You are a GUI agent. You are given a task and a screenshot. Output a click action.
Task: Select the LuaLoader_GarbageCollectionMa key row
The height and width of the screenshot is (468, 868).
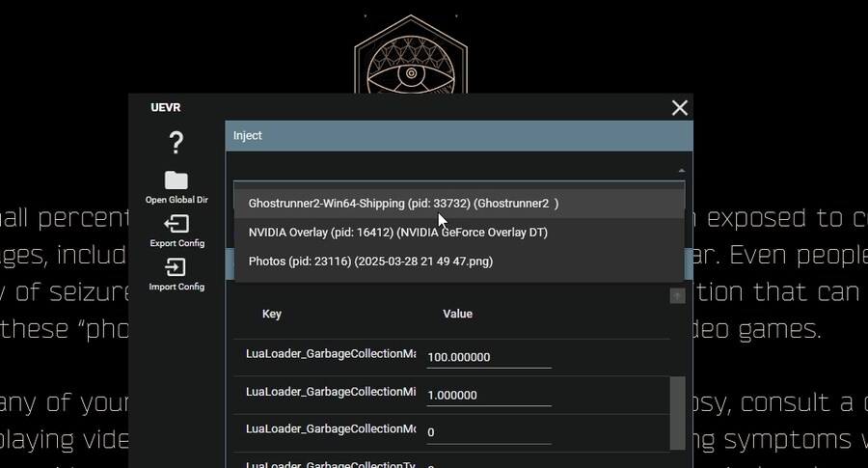pos(330,354)
